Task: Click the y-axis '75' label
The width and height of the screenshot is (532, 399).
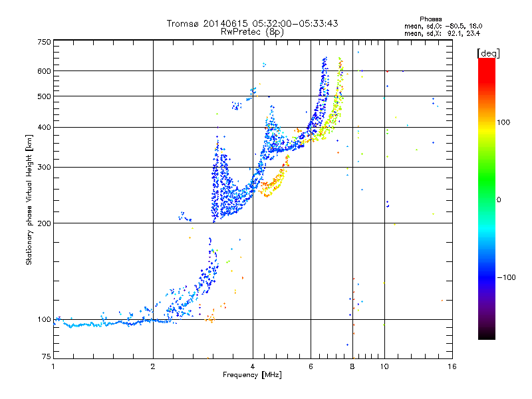Action: pos(47,356)
